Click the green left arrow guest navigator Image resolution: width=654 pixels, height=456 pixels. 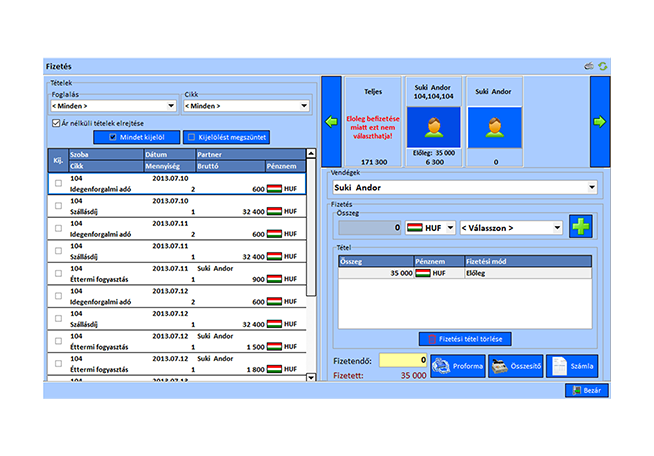(x=331, y=122)
